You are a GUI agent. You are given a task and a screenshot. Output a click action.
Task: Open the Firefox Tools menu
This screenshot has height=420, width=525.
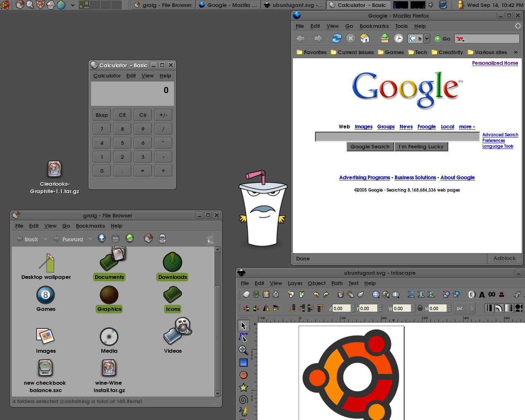click(x=401, y=26)
